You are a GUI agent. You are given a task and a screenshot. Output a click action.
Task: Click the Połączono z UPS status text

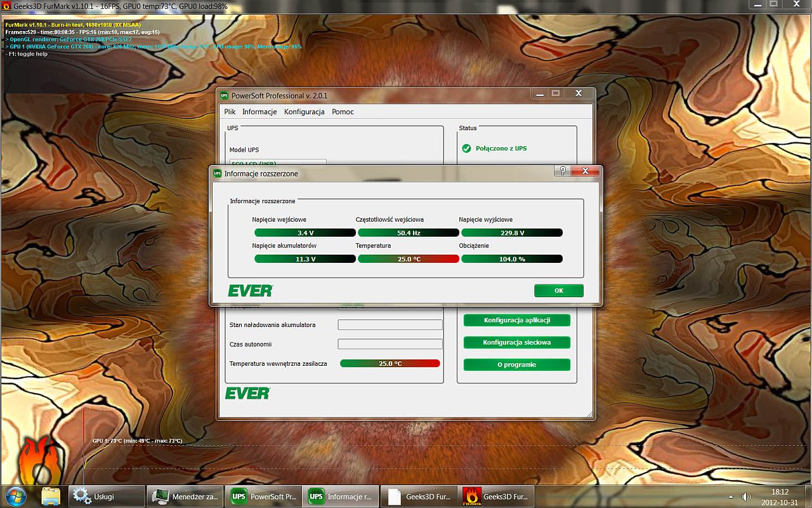(501, 149)
